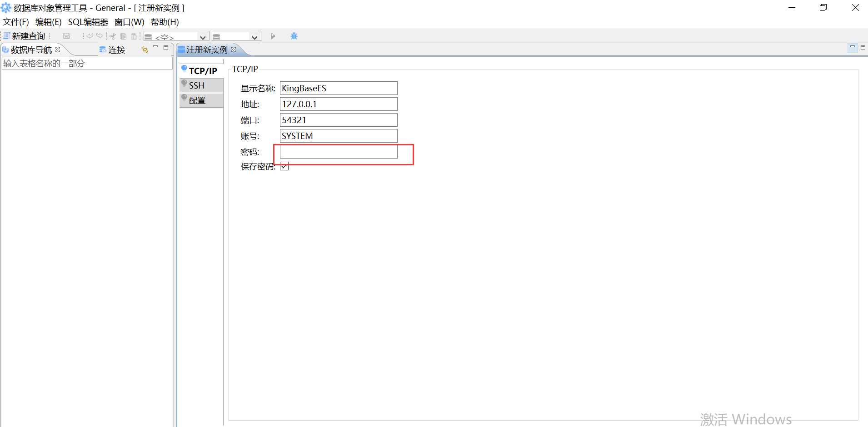868x427 pixels.
Task: Click the app gear icon in title bar
Action: pyautogui.click(x=6, y=8)
